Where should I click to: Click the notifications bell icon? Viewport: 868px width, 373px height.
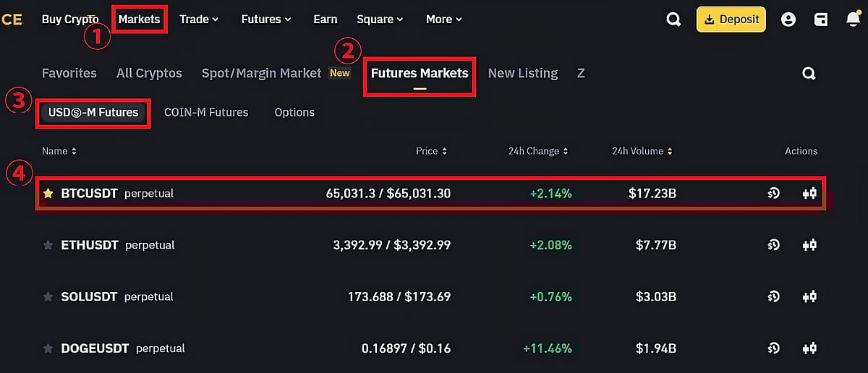coord(854,20)
